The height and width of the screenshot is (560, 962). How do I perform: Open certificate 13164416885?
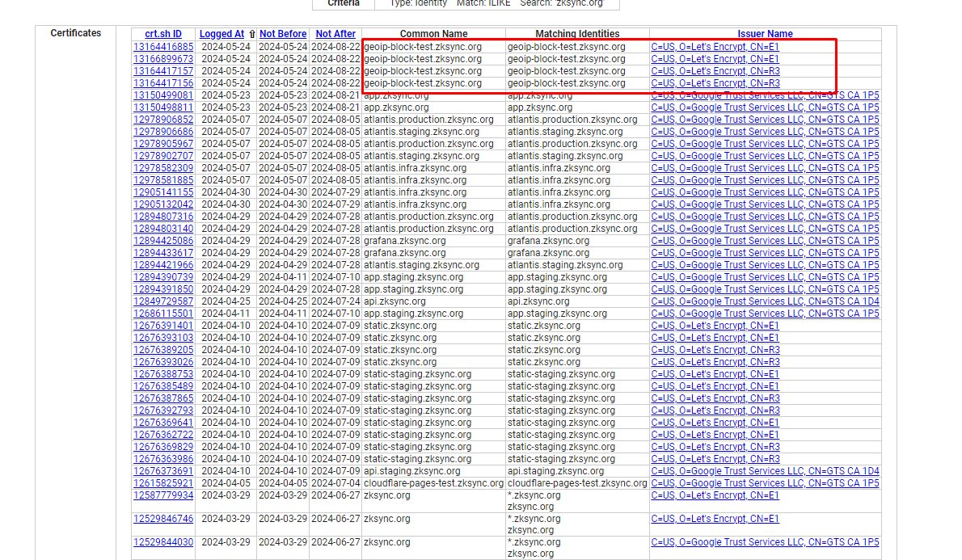[x=163, y=47]
